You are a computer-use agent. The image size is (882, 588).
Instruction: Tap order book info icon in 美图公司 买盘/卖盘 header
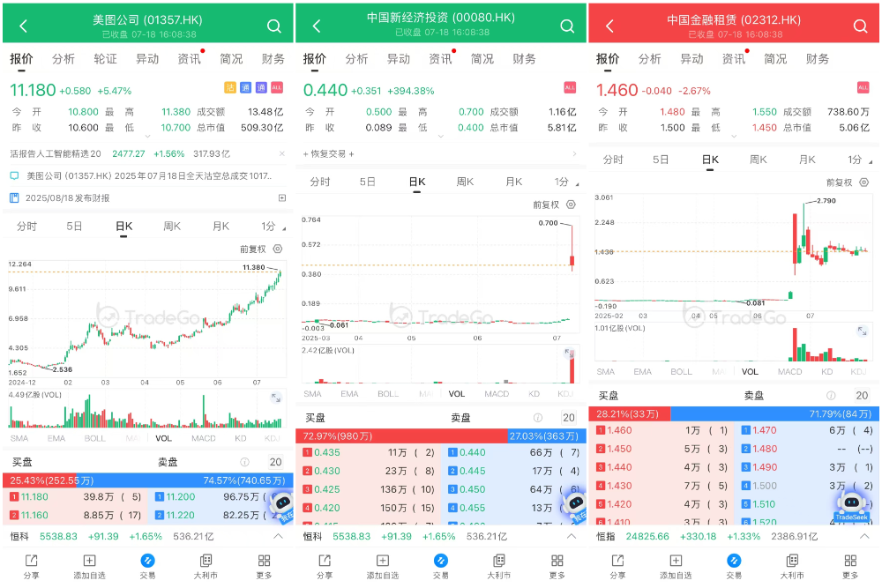click(x=244, y=462)
